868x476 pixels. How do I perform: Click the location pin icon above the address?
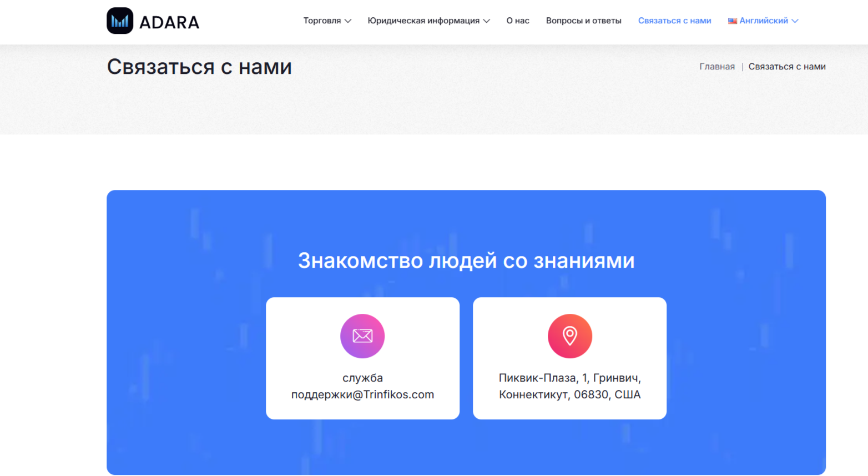(569, 335)
